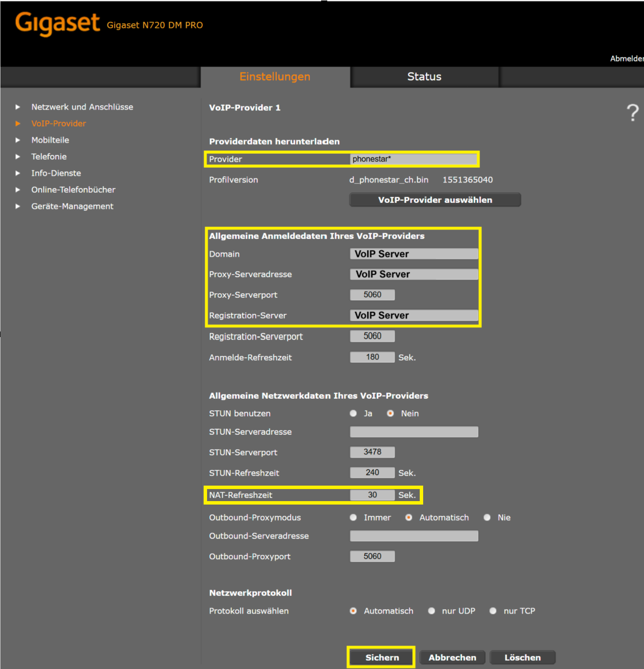Image resolution: width=644 pixels, height=669 pixels.
Task: Set Outbound-Proxymodus to Immer
Action: (x=353, y=517)
